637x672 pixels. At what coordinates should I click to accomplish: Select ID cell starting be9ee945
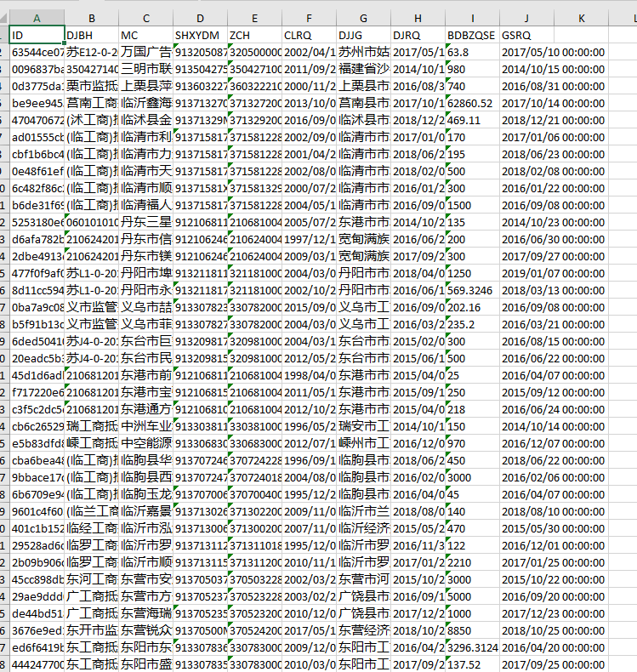coord(37,103)
